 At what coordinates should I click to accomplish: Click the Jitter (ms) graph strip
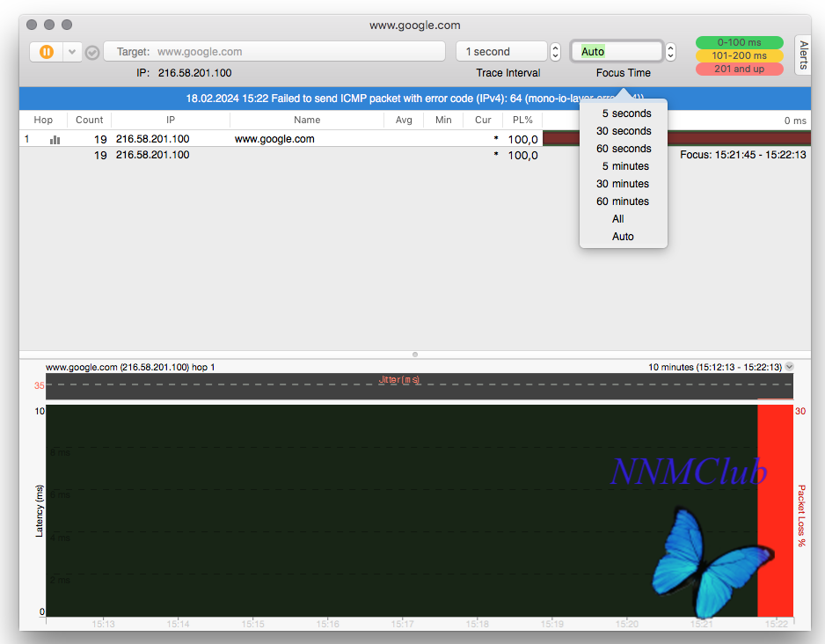[x=420, y=386]
